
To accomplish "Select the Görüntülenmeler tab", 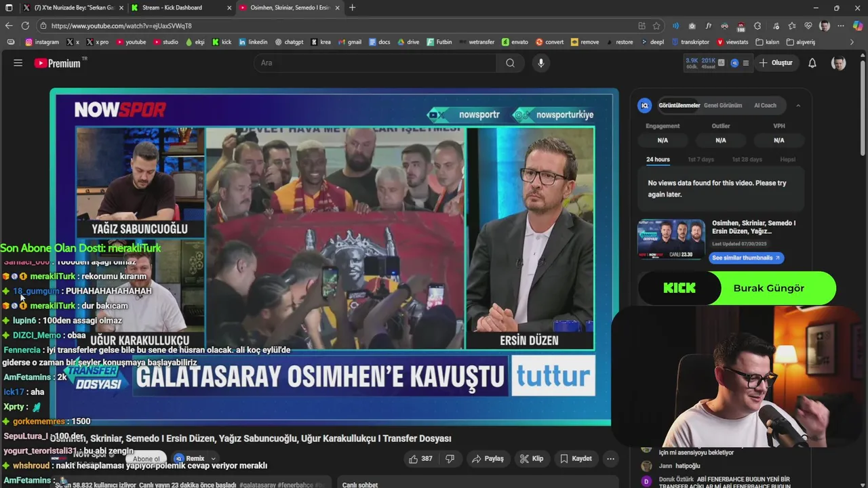I will (x=679, y=106).
